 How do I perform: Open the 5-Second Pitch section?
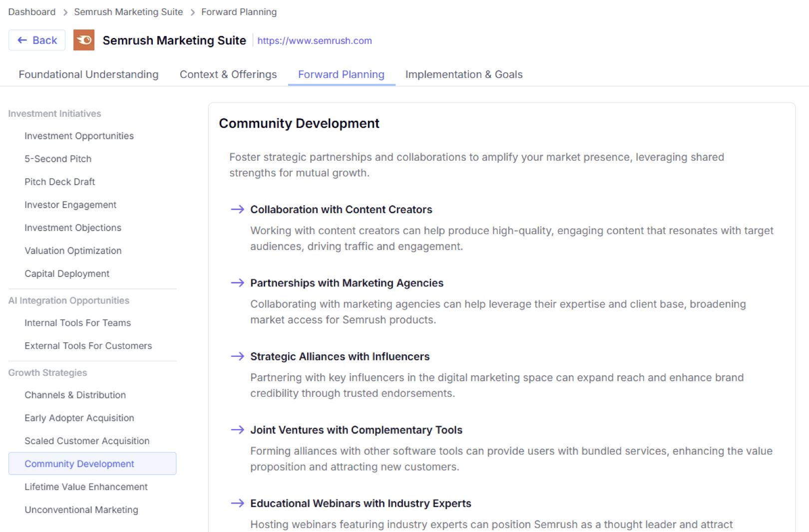pyautogui.click(x=58, y=159)
